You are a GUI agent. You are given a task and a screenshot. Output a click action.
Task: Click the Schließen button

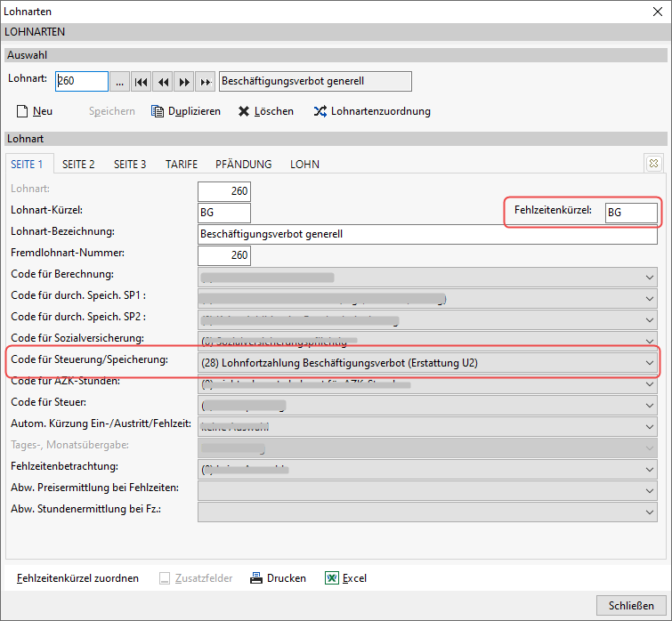pos(631,606)
